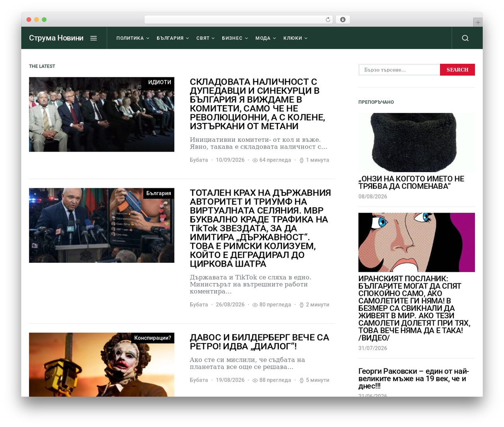Expand the СВЯТ dropdown menu
Image resolution: width=504 pixels, height=427 pixels.
[x=206, y=38]
